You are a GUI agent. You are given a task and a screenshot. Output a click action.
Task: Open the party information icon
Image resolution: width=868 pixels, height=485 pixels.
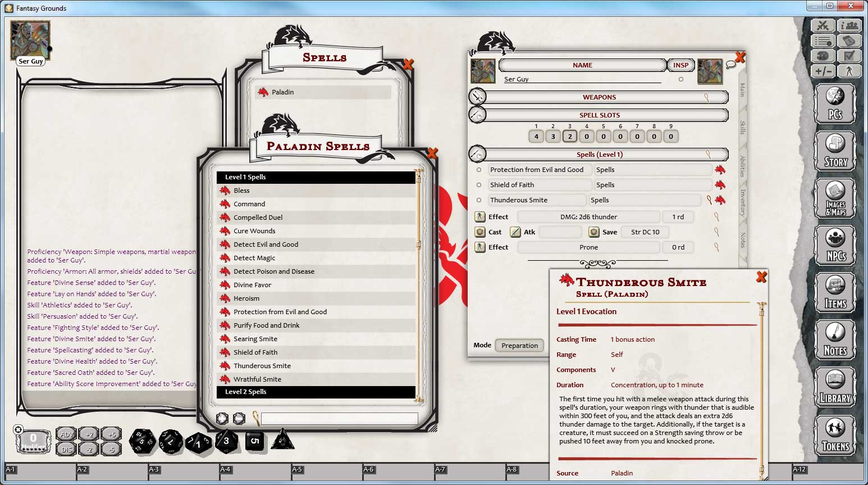[850, 25]
